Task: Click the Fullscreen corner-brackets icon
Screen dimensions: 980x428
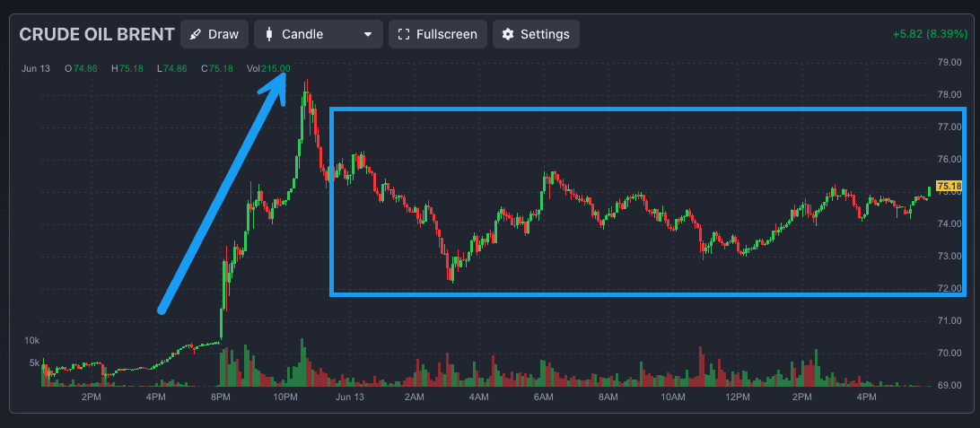Action: pos(403,35)
